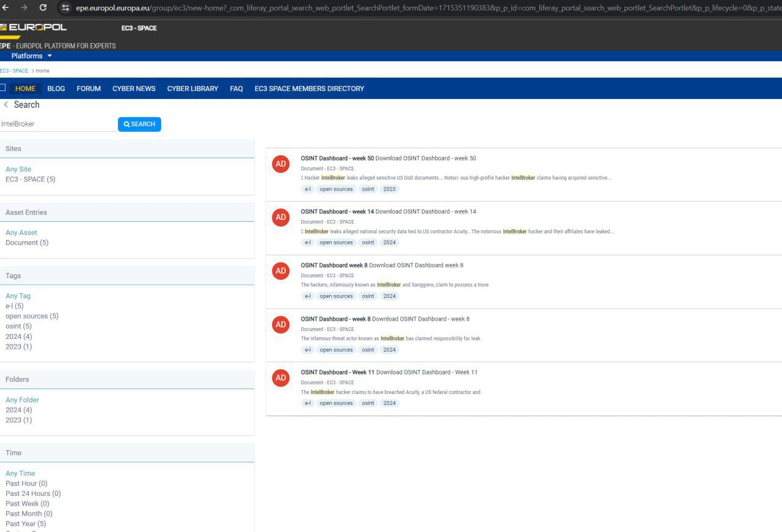Go to the FORUM tab

tap(89, 89)
